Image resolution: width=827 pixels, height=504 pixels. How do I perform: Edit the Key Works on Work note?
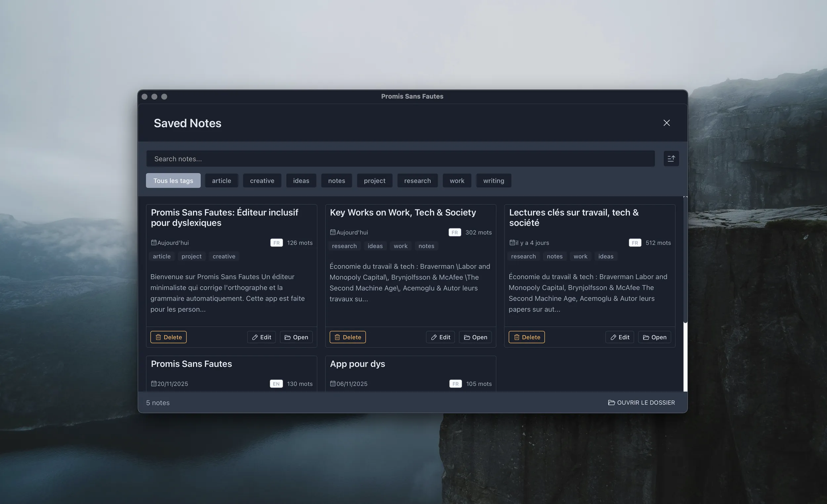point(440,337)
